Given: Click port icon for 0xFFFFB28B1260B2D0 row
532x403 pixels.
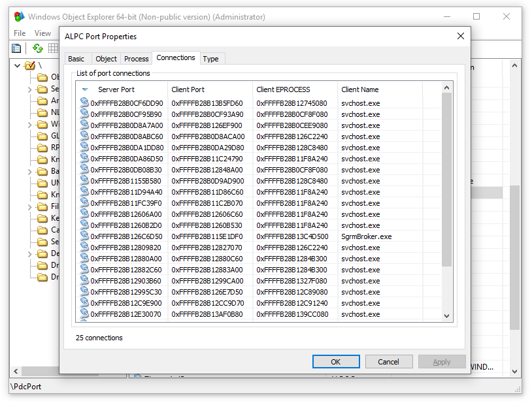Looking at the screenshot, I should pyautogui.click(x=84, y=225).
